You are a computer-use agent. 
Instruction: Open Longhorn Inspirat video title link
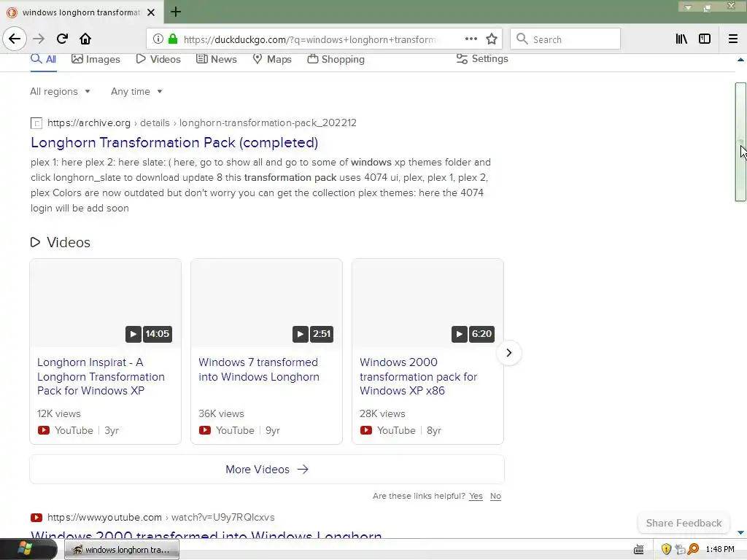(101, 376)
